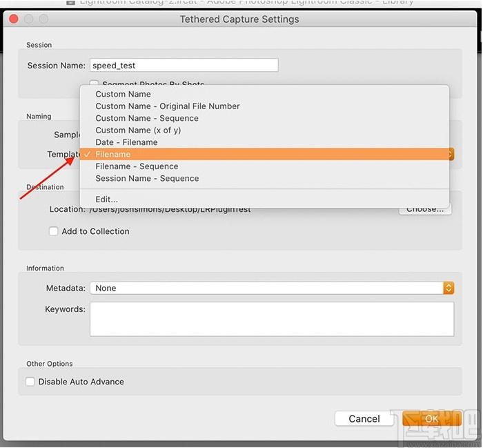The image size is (483, 448).
Task: Open the Metadata dropdown showing None
Action: point(272,288)
